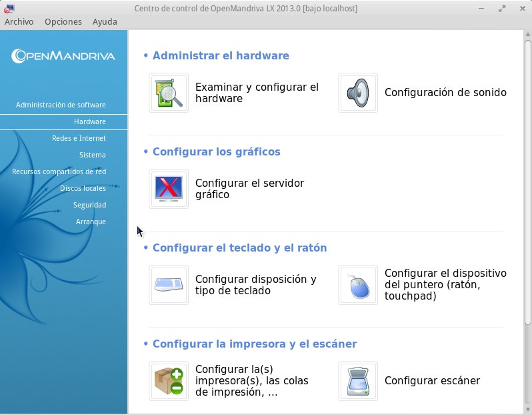532x415 pixels.
Task: Click the printer package box icon
Action: [169, 381]
